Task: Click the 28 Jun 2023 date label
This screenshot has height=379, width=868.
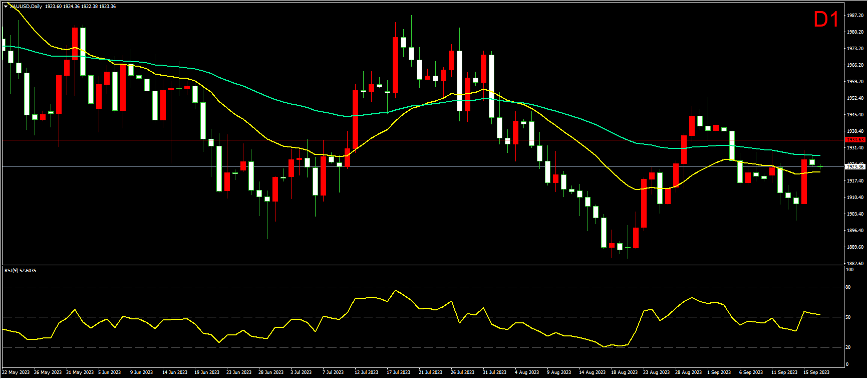Action: [x=271, y=372]
